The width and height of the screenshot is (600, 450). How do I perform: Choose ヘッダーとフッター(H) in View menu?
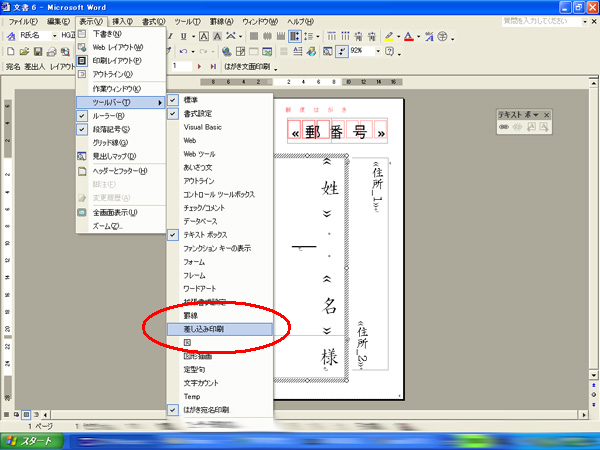[121, 171]
